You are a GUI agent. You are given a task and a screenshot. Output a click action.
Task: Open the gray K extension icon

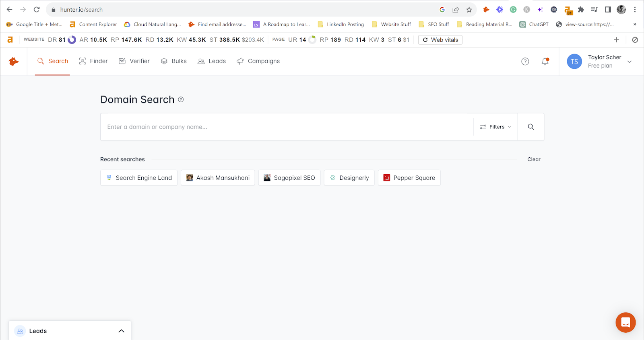(526, 10)
